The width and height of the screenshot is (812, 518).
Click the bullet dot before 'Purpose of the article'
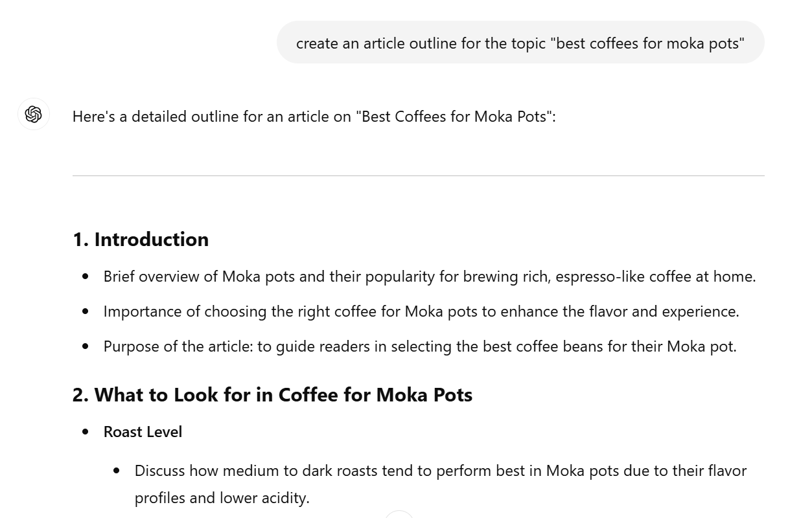click(x=86, y=346)
